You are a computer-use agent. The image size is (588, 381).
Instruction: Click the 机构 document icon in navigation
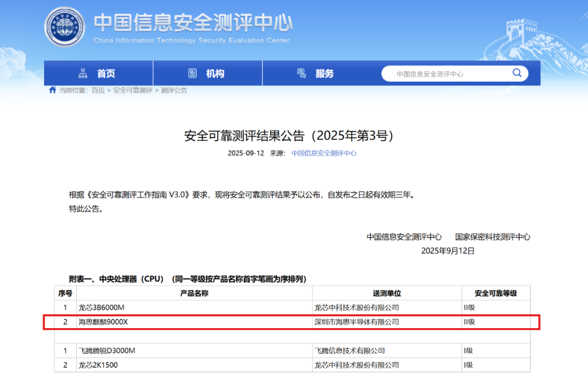coord(192,74)
